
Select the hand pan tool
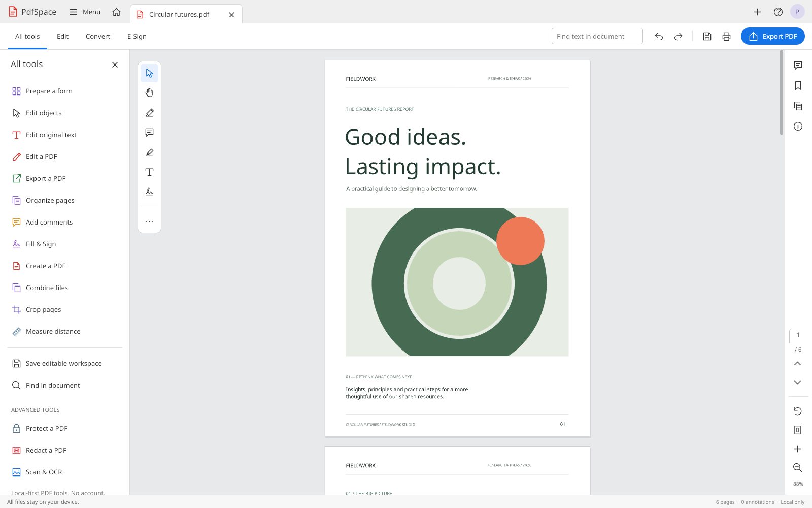pos(149,93)
